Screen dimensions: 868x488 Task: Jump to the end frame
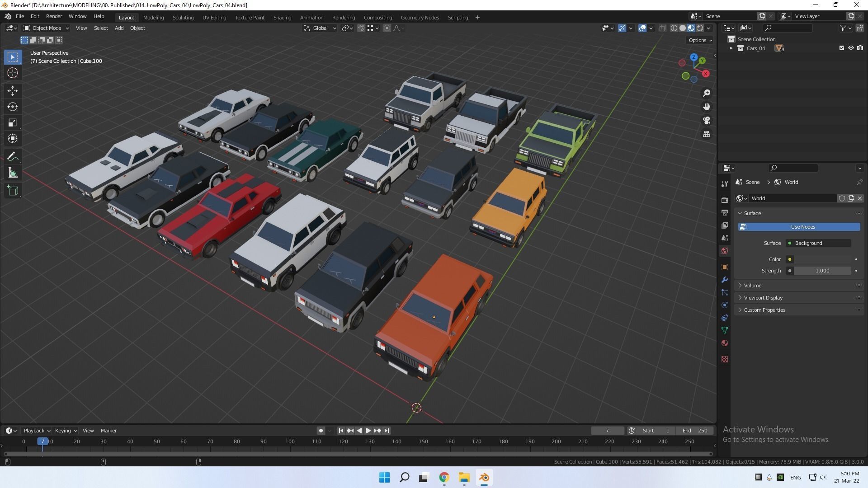(387, 431)
